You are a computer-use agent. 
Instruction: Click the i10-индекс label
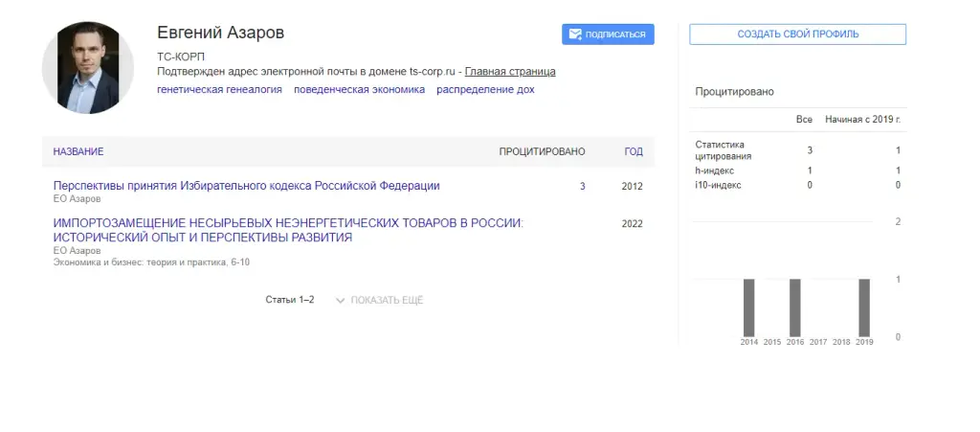pyautogui.click(x=718, y=185)
